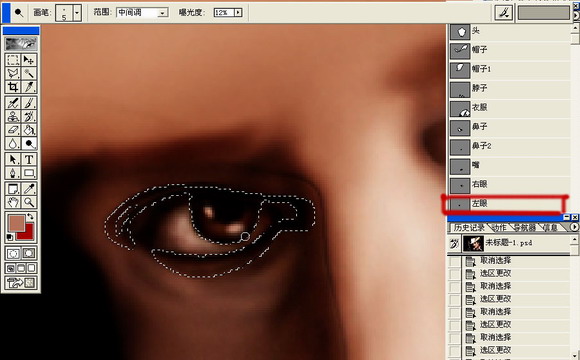Expand the 范围 中间调 range dropdown
Screen dimensions: 580x360
click(162, 13)
